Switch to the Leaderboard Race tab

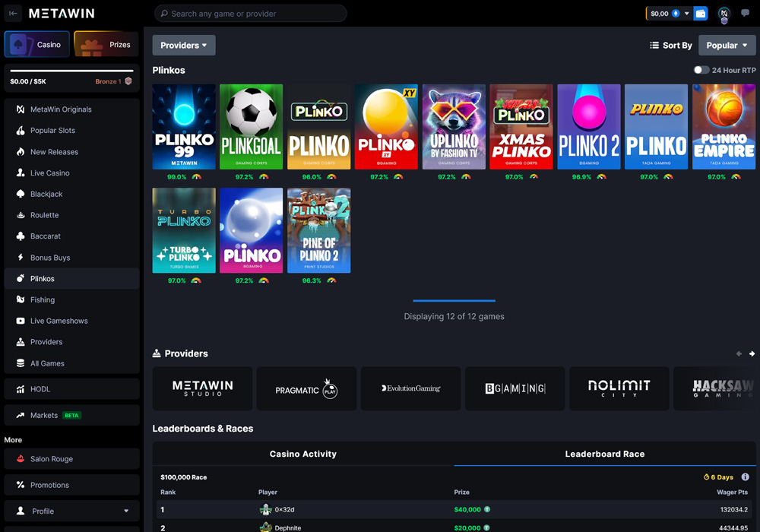(604, 454)
